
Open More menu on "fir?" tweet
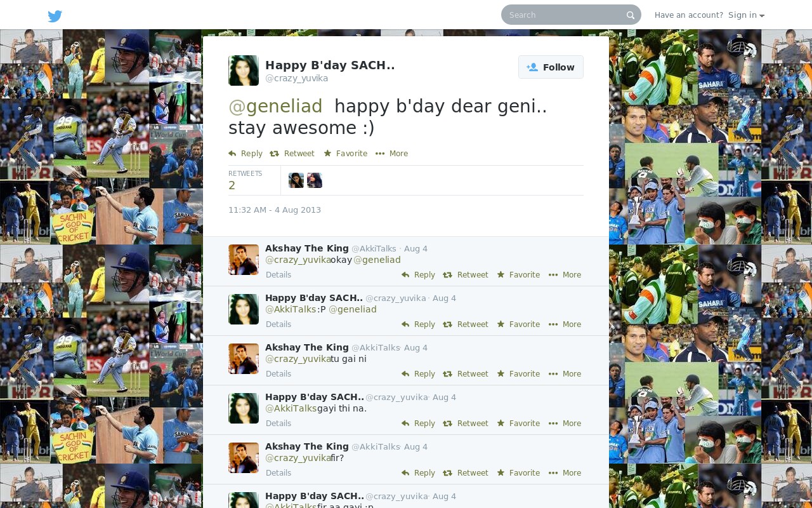point(565,473)
